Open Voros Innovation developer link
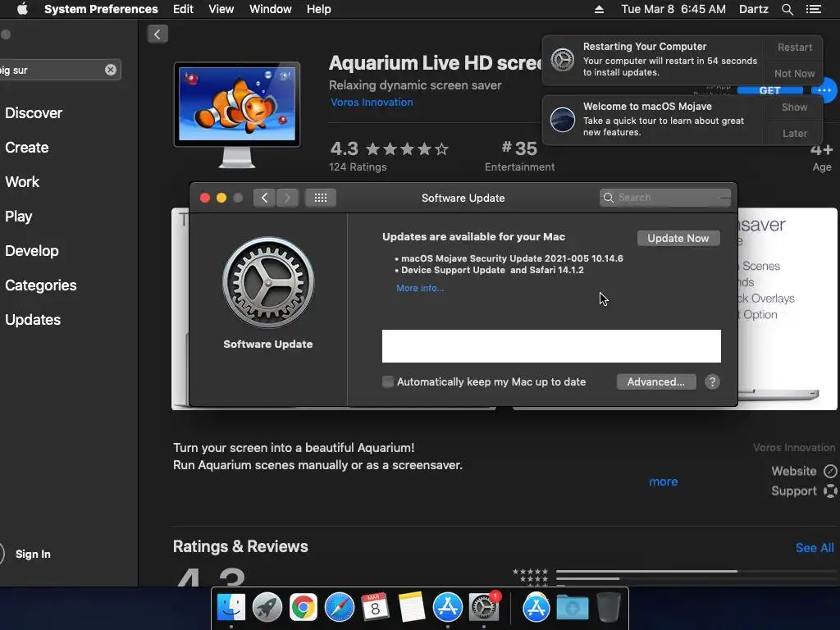The height and width of the screenshot is (630, 840). pos(372,103)
